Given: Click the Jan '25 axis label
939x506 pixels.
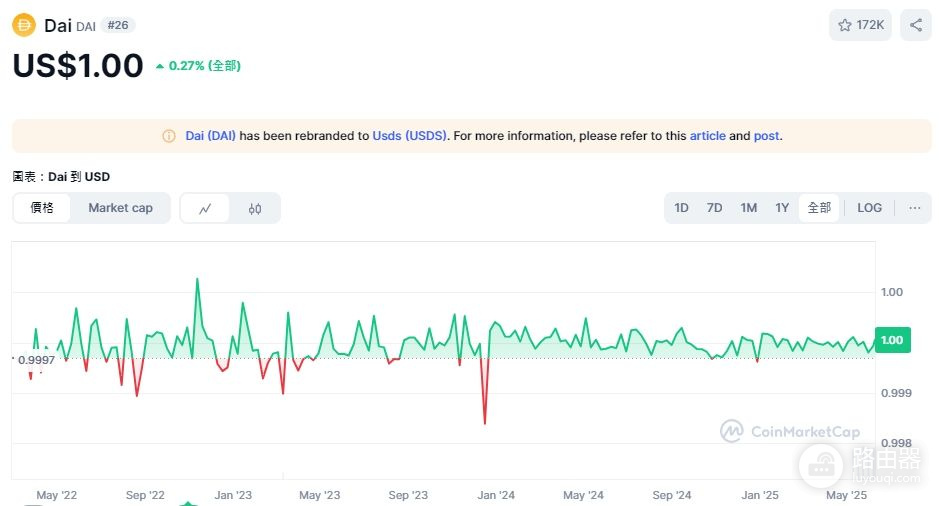Looking at the screenshot, I should pos(760,495).
